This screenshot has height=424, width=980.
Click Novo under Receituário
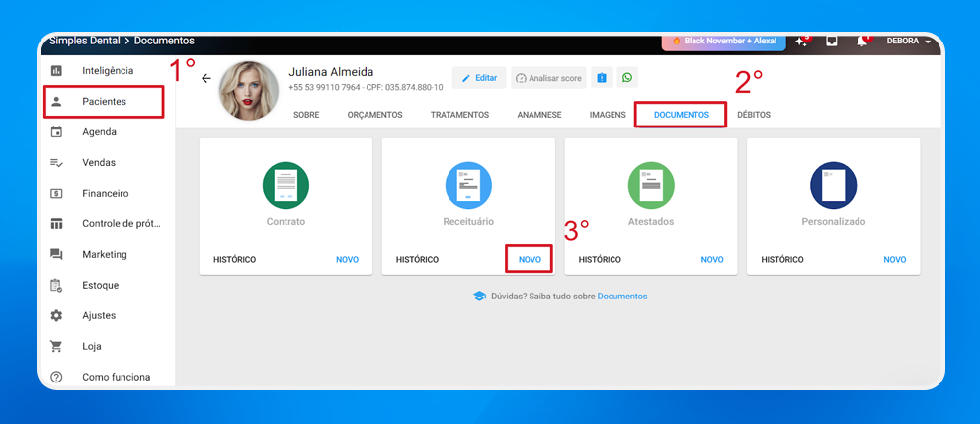pyautogui.click(x=530, y=259)
